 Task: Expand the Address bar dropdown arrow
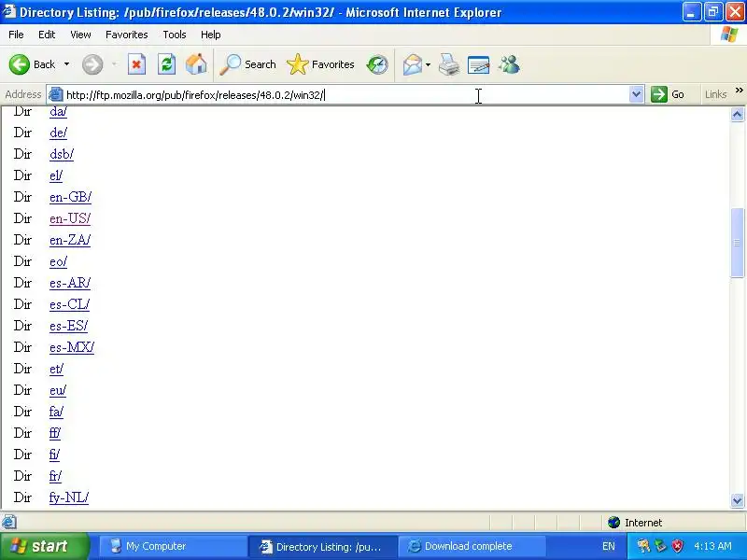pos(637,94)
